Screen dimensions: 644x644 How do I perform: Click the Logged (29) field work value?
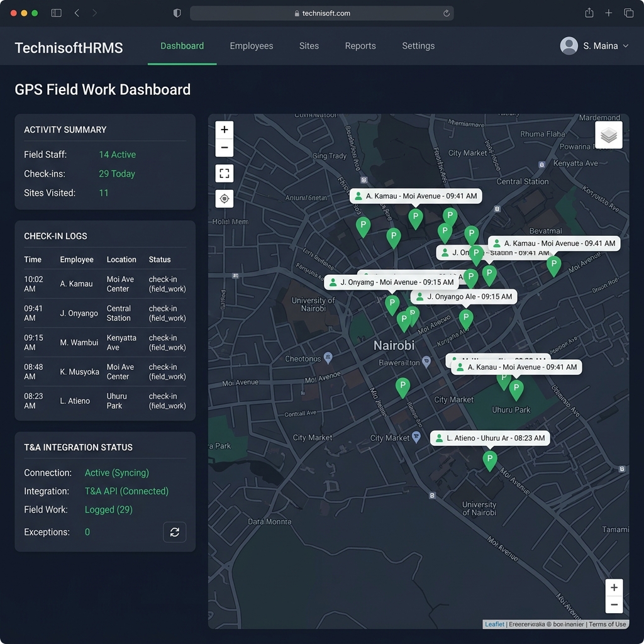point(108,509)
